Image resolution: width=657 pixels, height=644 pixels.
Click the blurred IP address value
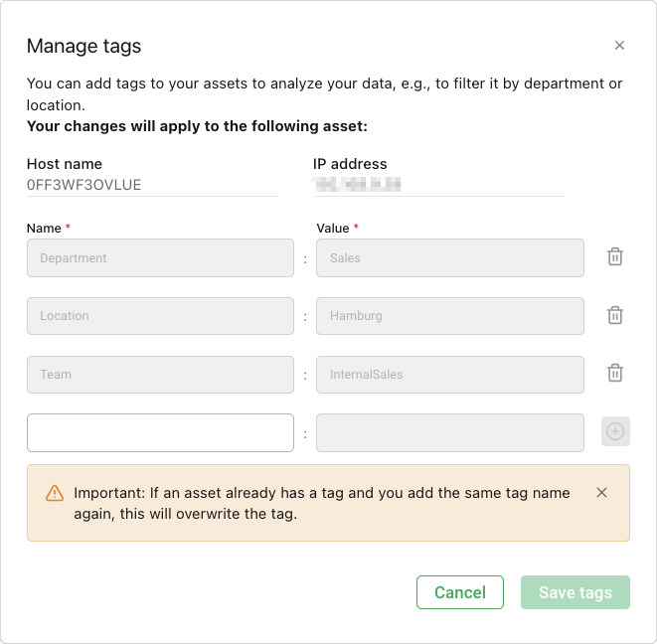(357, 185)
